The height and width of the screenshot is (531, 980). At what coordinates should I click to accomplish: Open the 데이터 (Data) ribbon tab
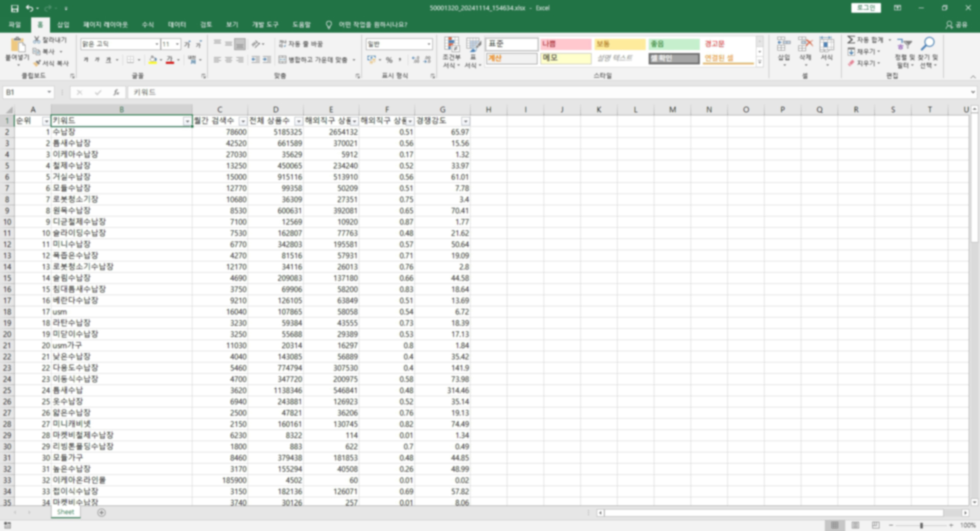click(x=177, y=25)
